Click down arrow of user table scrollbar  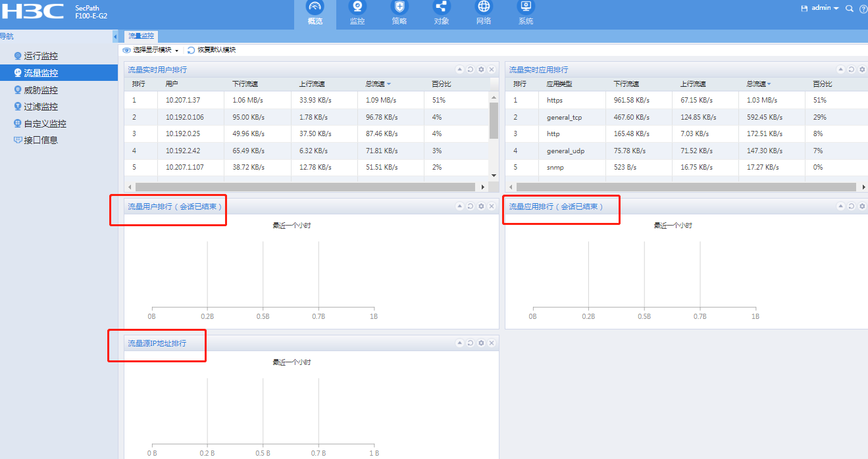(494, 176)
